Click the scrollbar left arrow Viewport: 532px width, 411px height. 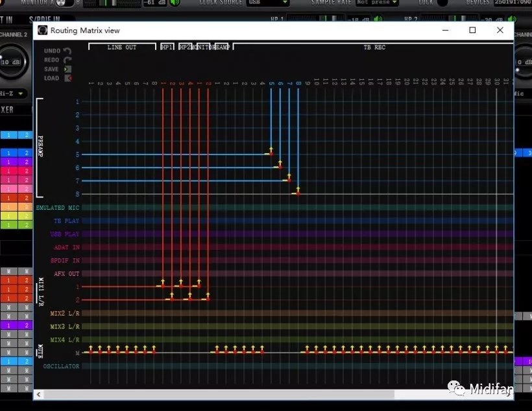pyautogui.click(x=39, y=394)
